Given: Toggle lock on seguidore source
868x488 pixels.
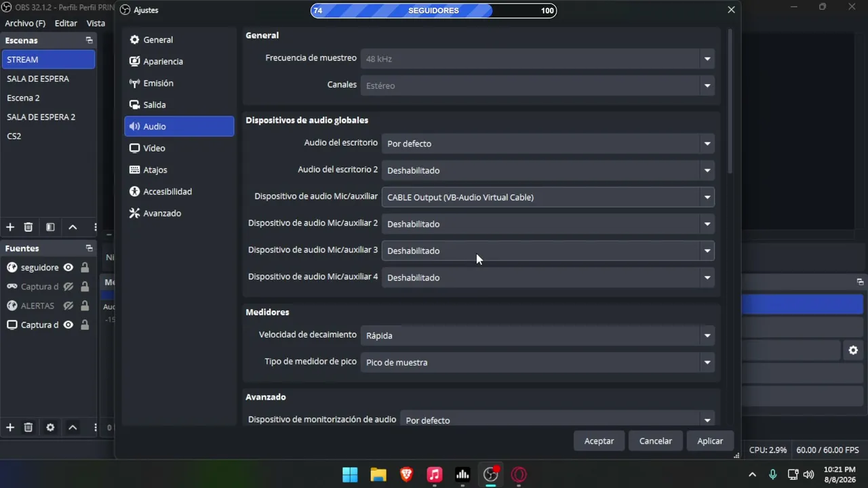Looking at the screenshot, I should coord(85,268).
